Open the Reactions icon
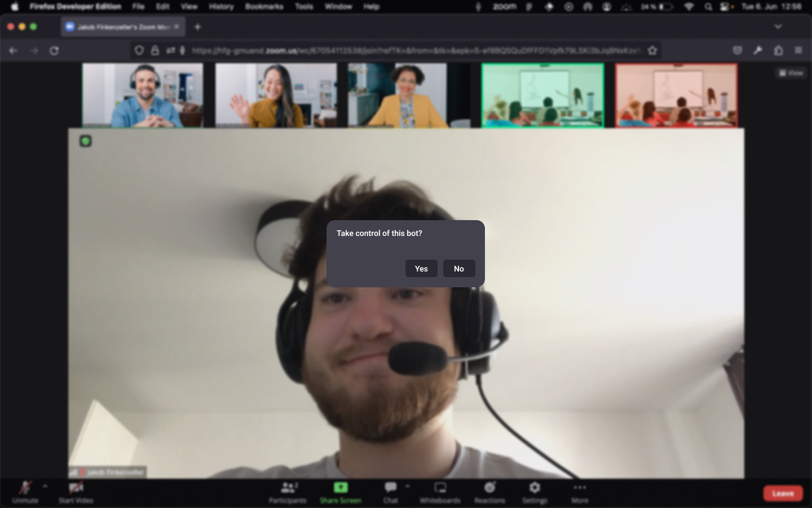Screen dimensions: 812x508 click(489, 487)
